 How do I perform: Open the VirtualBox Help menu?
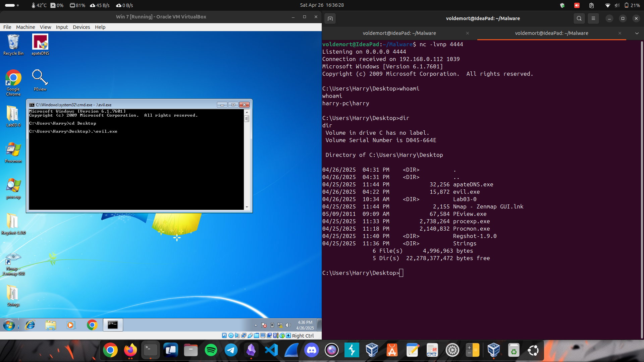coord(100,27)
